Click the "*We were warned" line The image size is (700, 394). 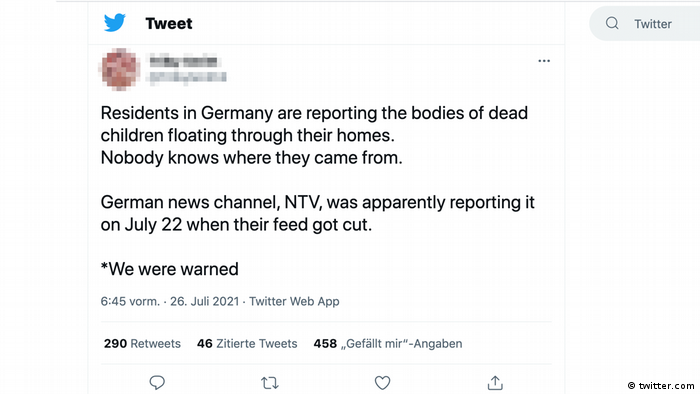[170, 269]
